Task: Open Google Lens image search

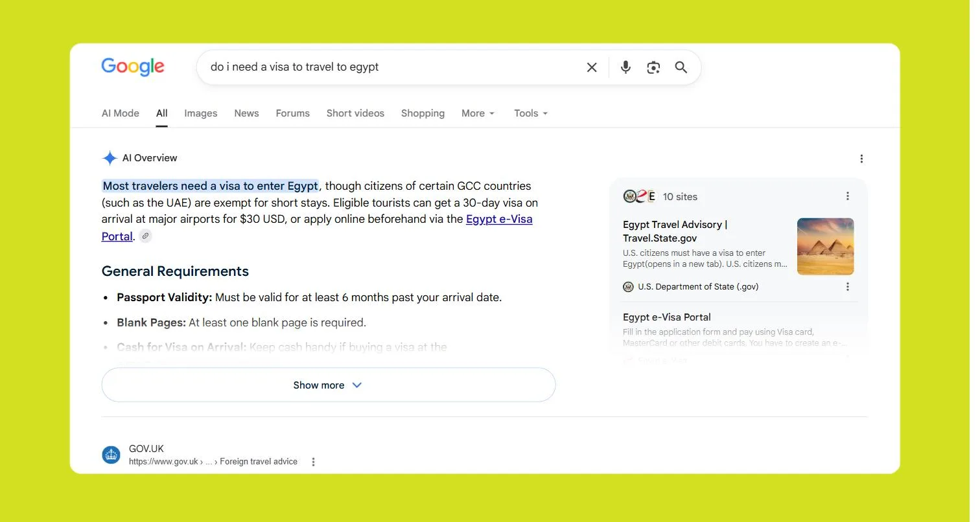Action: 653,67
